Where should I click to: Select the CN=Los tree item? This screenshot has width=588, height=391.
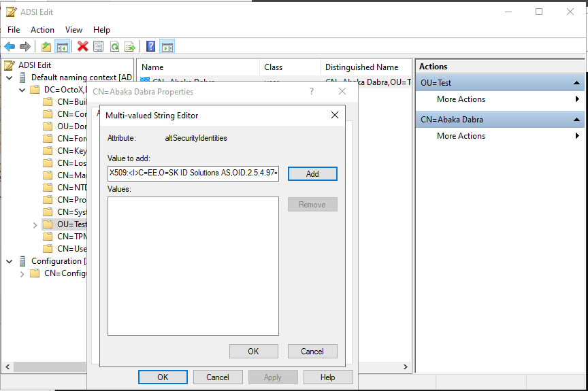(x=72, y=163)
